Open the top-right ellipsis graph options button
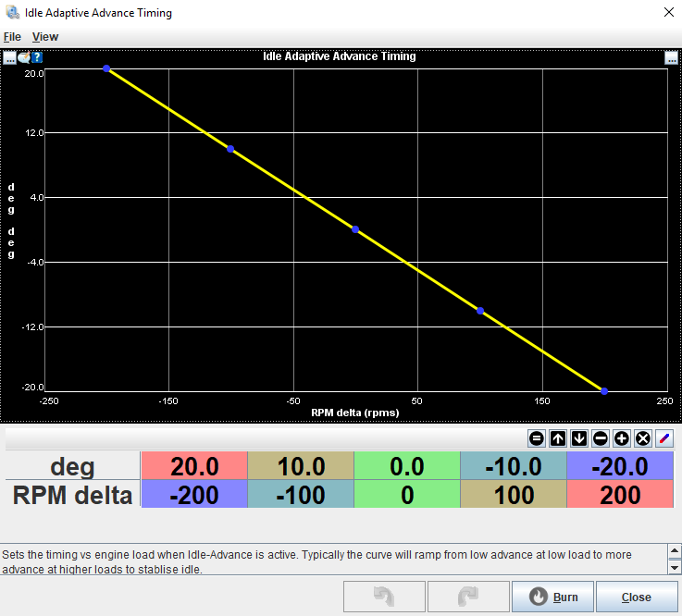 click(672, 57)
